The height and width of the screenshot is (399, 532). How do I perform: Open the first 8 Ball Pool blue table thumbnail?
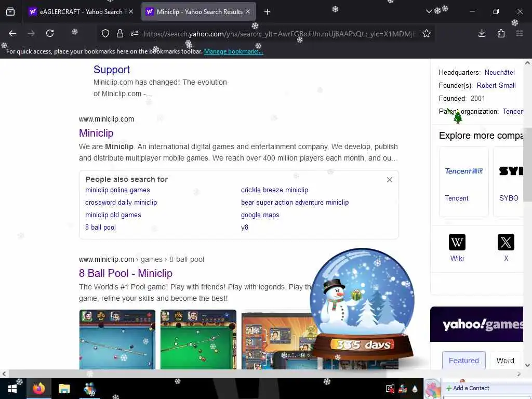117,339
